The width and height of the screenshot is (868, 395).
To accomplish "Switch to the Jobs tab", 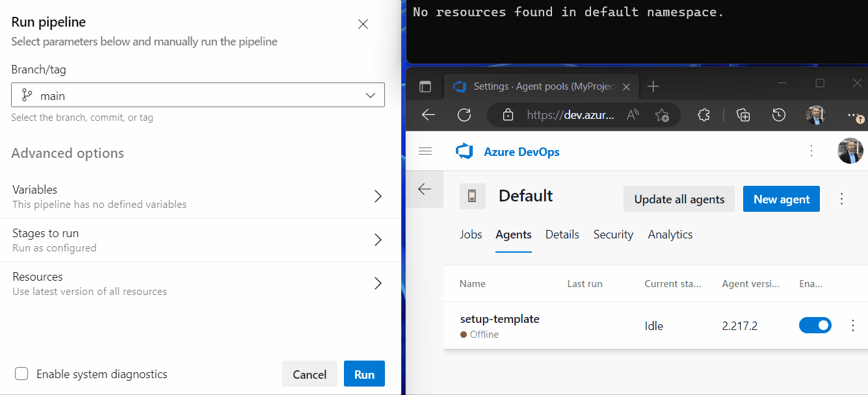I will click(471, 235).
